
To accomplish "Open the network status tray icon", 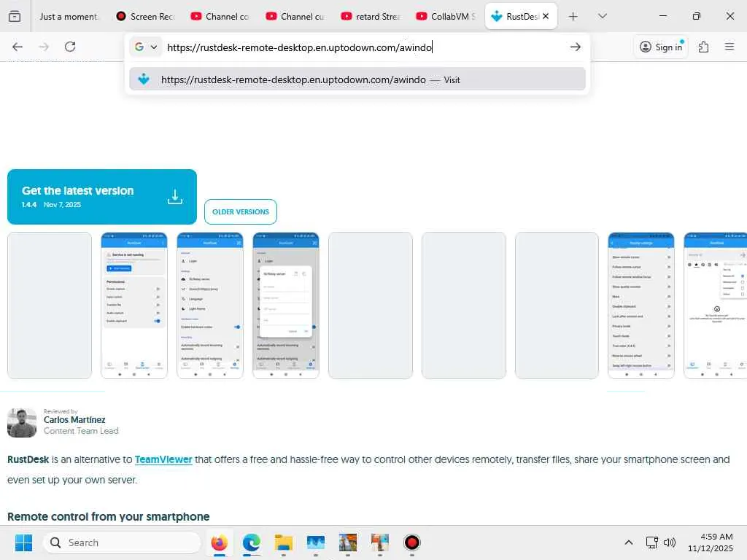I will (651, 542).
